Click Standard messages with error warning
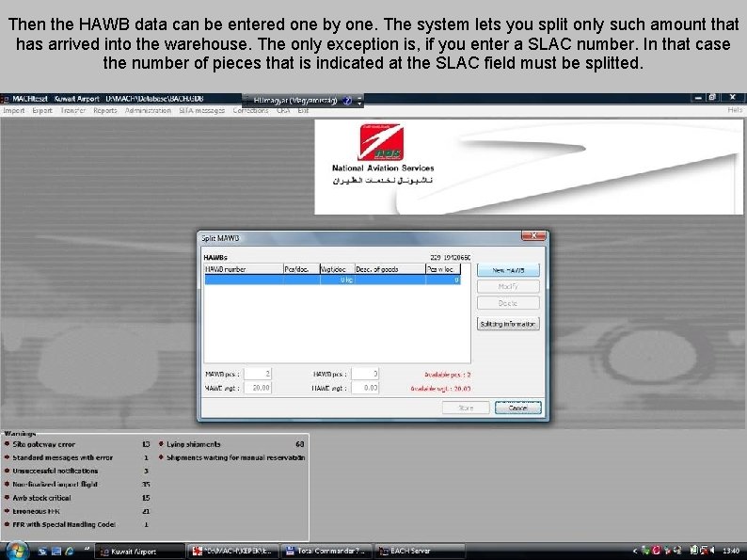 pos(62,457)
